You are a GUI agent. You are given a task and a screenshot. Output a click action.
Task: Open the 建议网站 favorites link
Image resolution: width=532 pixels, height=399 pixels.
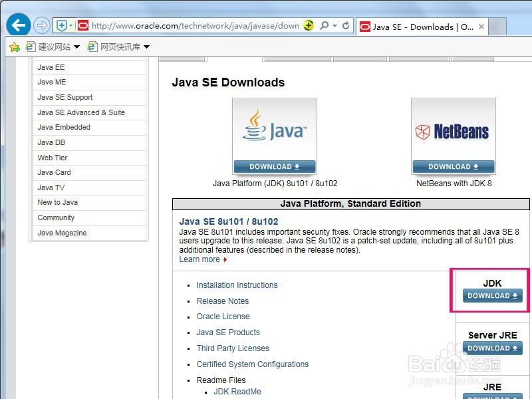pyautogui.click(x=49, y=47)
